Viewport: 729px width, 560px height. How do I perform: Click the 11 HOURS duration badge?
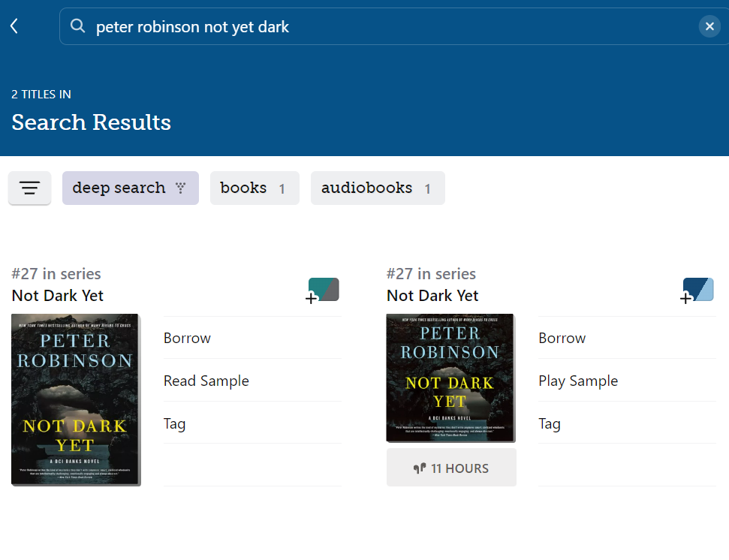click(x=451, y=468)
